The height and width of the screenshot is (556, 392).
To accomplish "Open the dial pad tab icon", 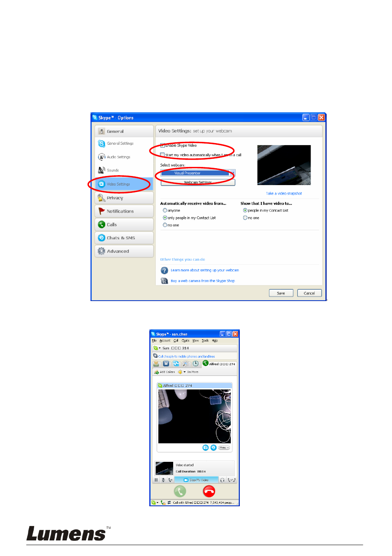I will 166,364.
